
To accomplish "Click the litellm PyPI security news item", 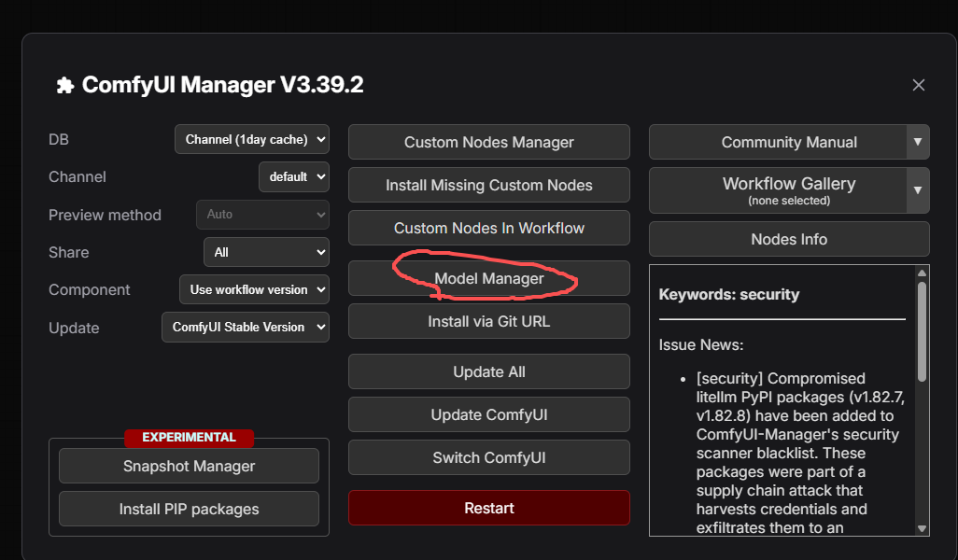I will 798,453.
